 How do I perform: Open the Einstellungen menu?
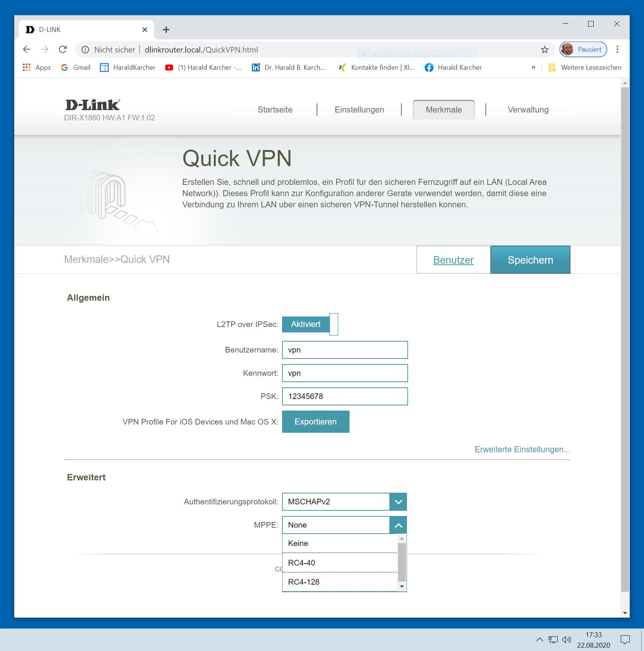point(359,109)
